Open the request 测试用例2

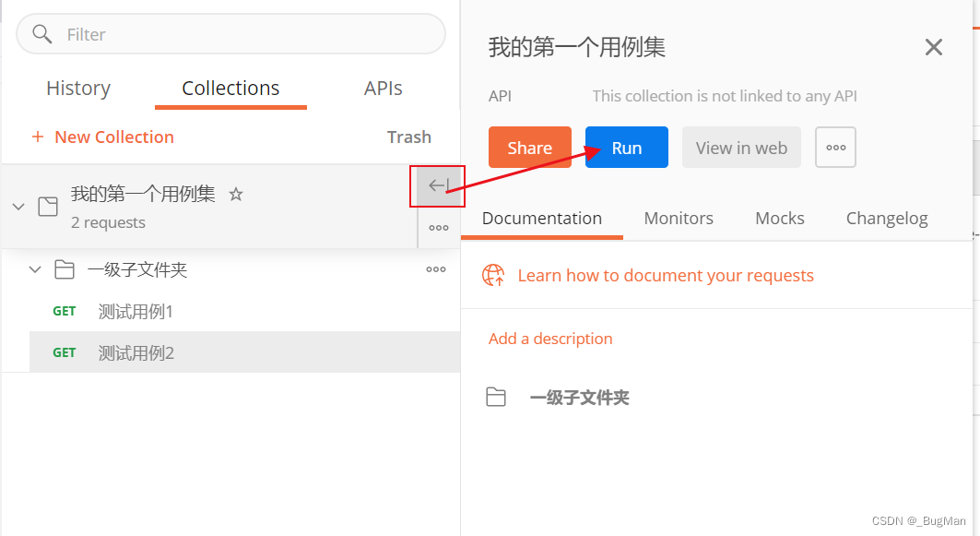pos(245,352)
